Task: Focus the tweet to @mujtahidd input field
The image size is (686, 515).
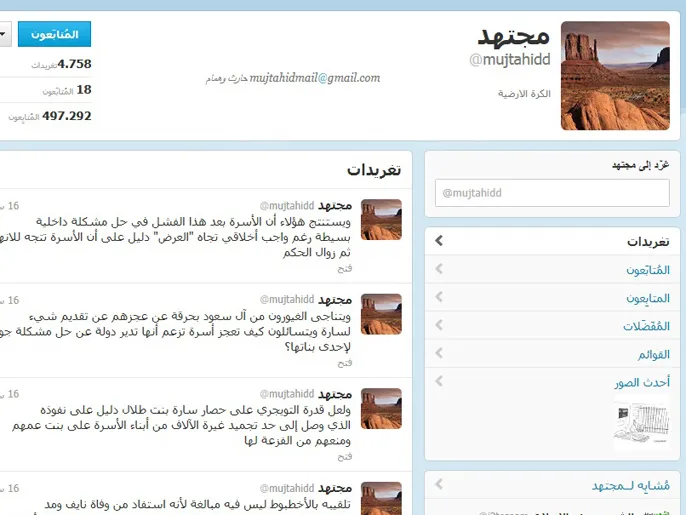Action: (x=552, y=193)
